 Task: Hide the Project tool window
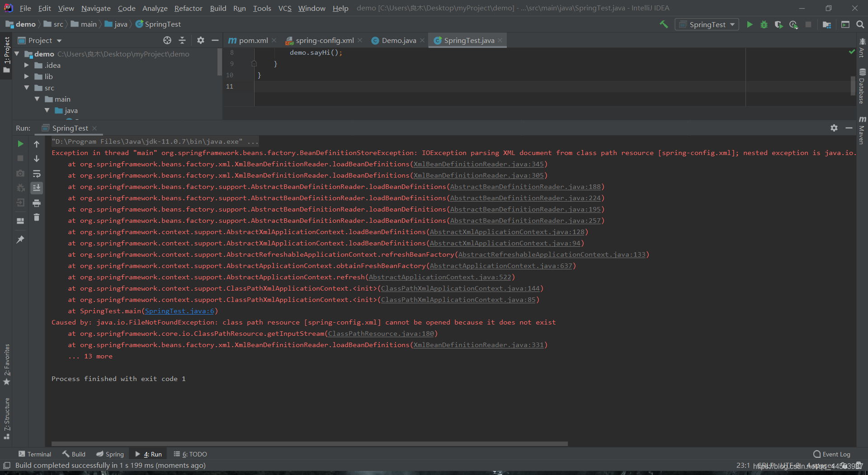tap(215, 40)
